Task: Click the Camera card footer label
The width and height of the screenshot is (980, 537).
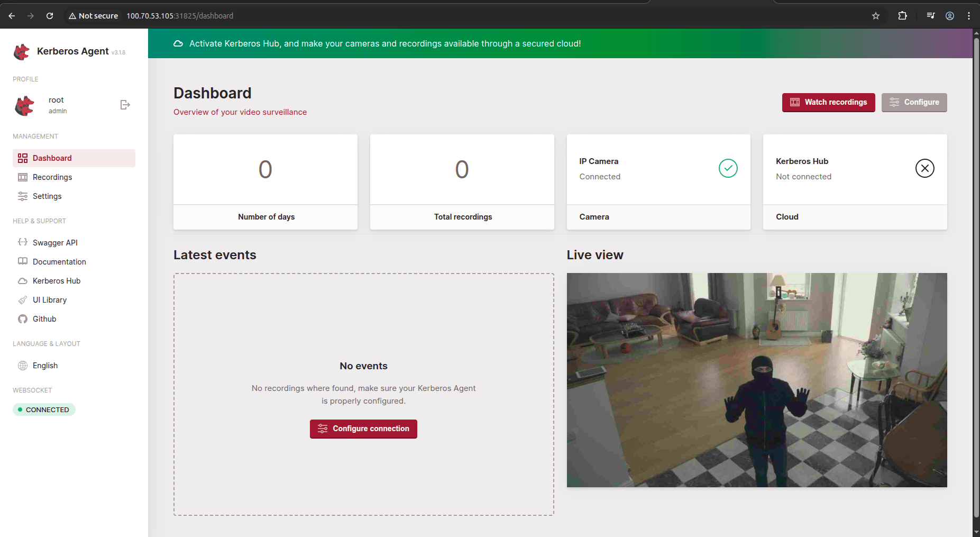Action: [594, 217]
